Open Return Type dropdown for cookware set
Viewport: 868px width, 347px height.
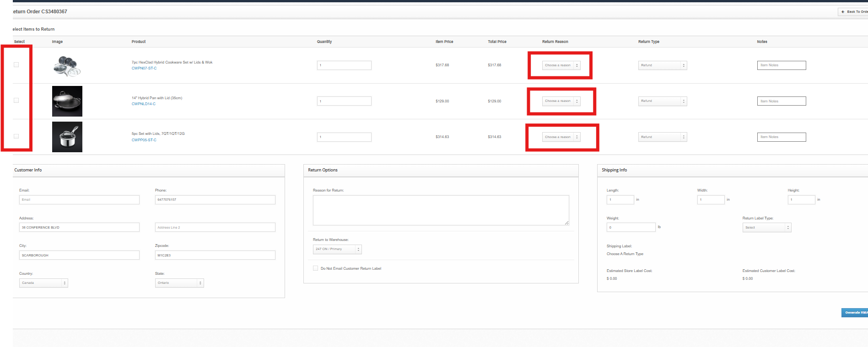coord(663,65)
